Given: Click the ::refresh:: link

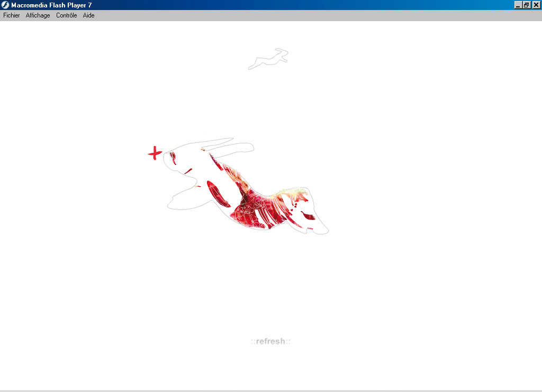Looking at the screenshot, I should pyautogui.click(x=270, y=341).
